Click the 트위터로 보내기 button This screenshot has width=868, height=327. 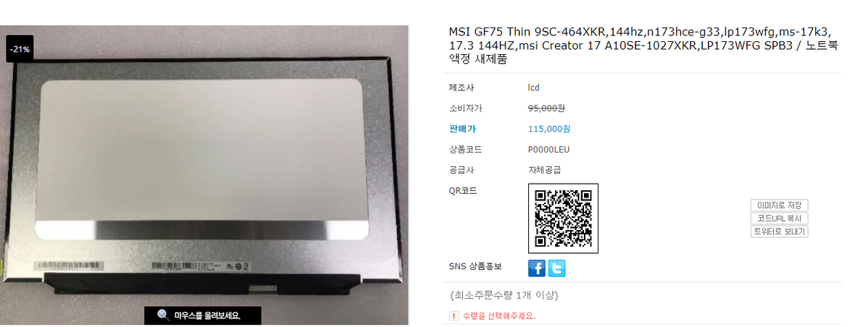click(x=779, y=232)
